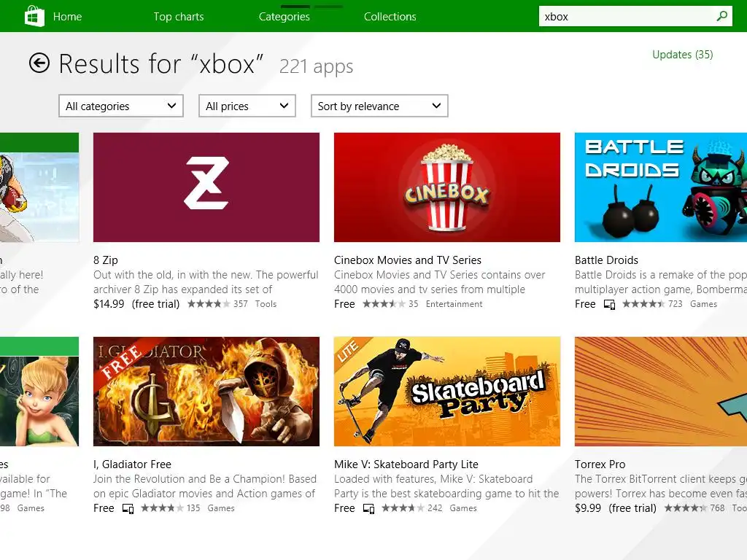Expand the All prices dropdown
747x560 pixels.
pyautogui.click(x=247, y=106)
